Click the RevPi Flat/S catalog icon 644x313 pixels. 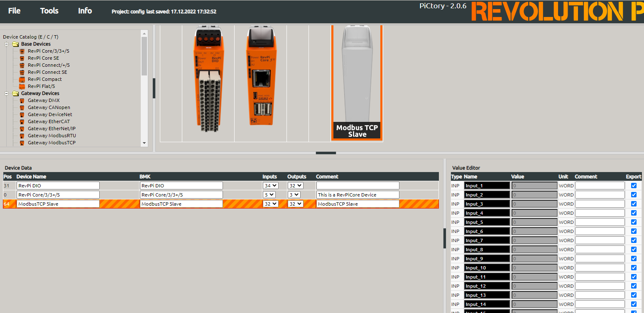tap(22, 86)
